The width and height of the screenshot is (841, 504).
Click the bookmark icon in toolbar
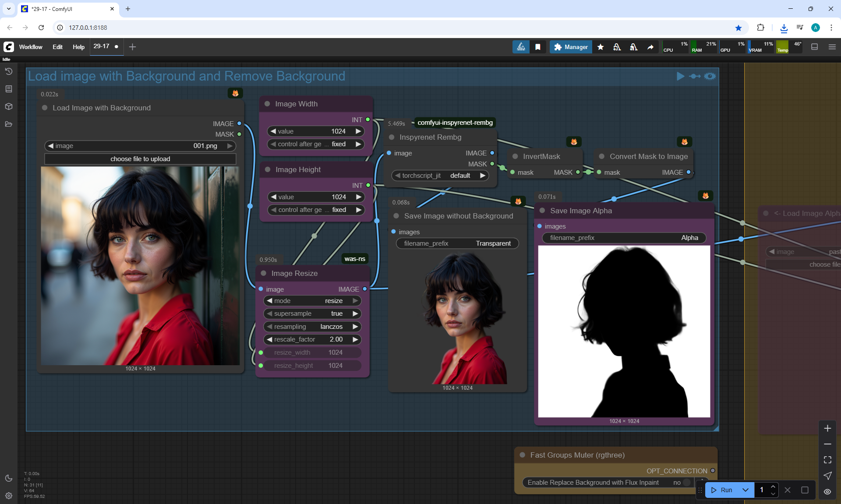pos(538,47)
